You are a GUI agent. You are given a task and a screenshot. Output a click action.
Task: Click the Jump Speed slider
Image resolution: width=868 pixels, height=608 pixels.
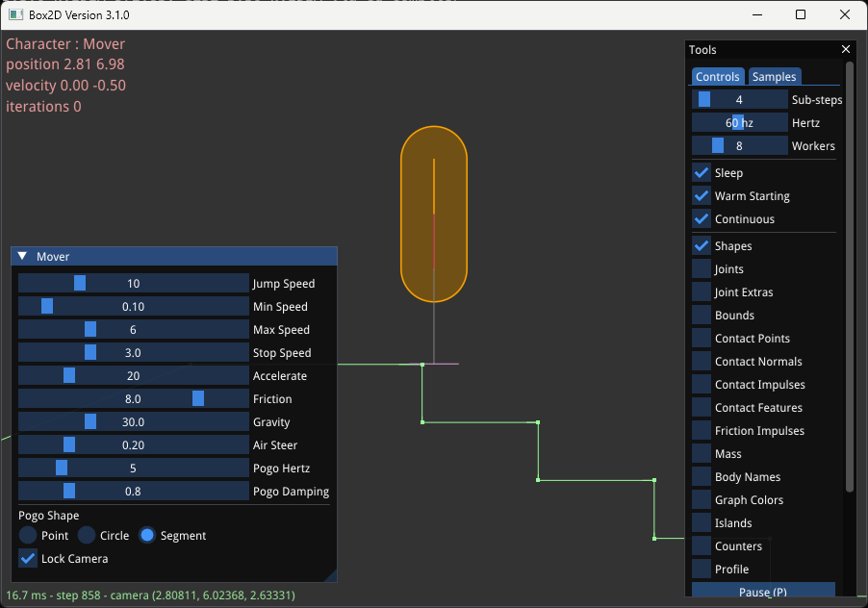click(134, 284)
